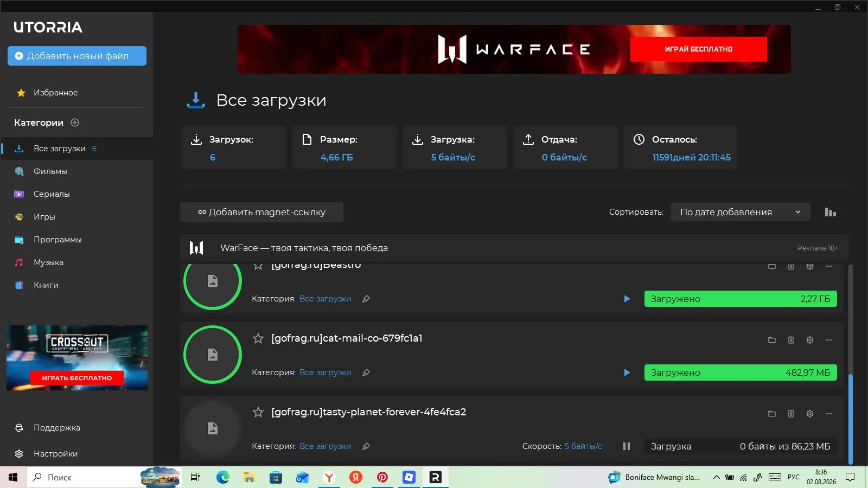The height and width of the screenshot is (488, 868).
Task: Favorite the cat-mail-co-679fc1a1 torrent with star
Action: (258, 338)
